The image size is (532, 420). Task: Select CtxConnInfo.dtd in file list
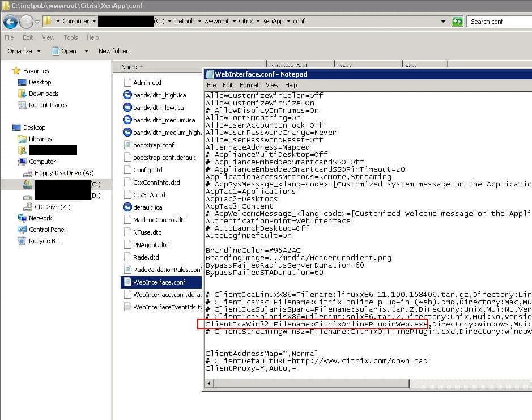[x=156, y=183]
